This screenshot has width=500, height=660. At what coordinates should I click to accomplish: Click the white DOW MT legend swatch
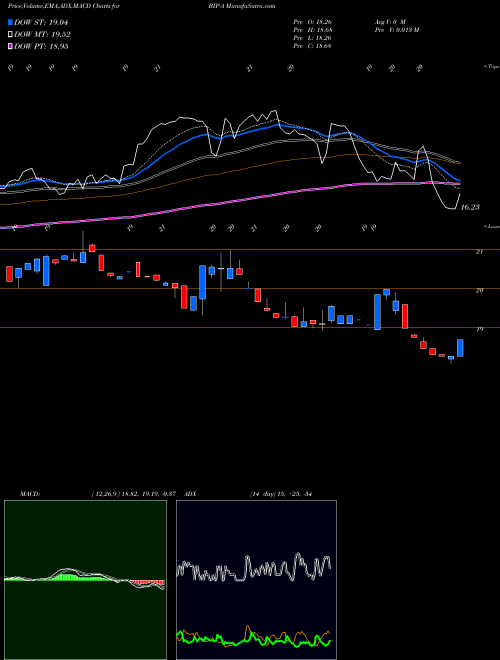[11, 35]
